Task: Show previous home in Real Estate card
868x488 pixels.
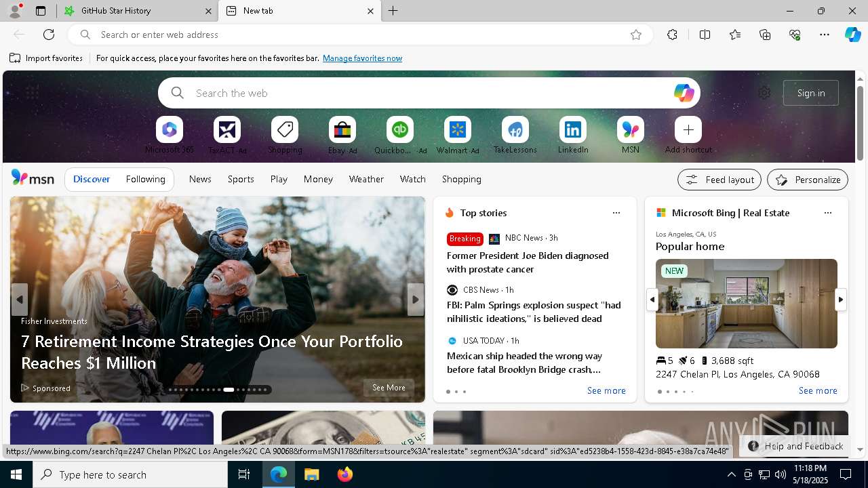Action: tap(652, 300)
